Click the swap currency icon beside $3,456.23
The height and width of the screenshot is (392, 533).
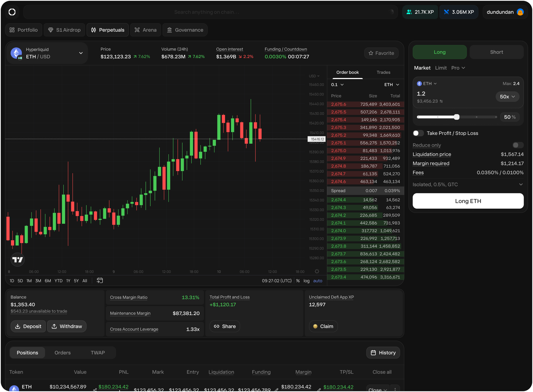(441, 101)
